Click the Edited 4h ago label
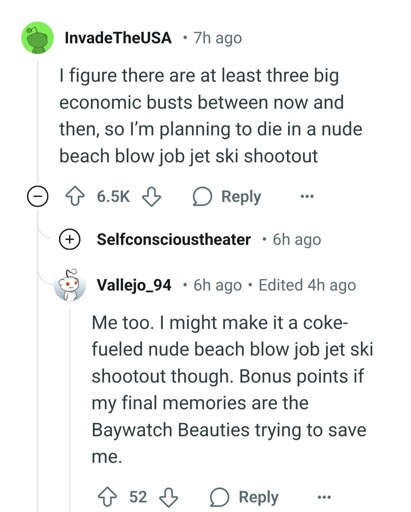This screenshot has height=512, width=411. point(307,285)
